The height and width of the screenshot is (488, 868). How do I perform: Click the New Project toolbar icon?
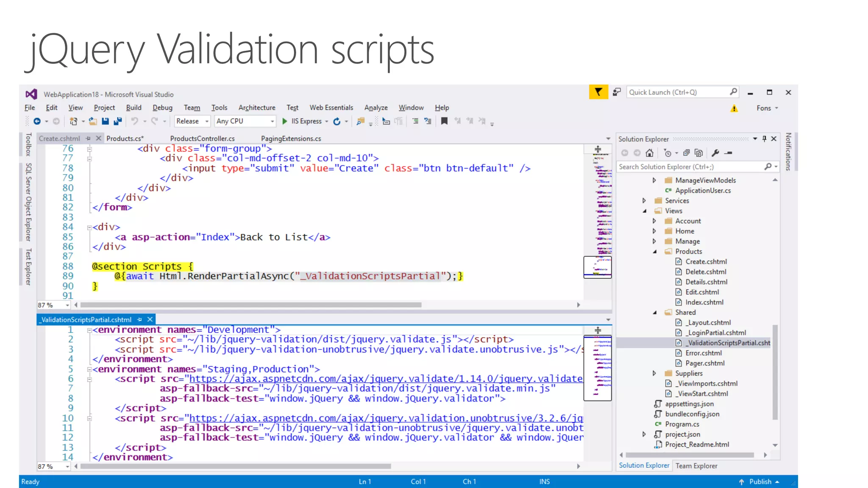coord(73,122)
